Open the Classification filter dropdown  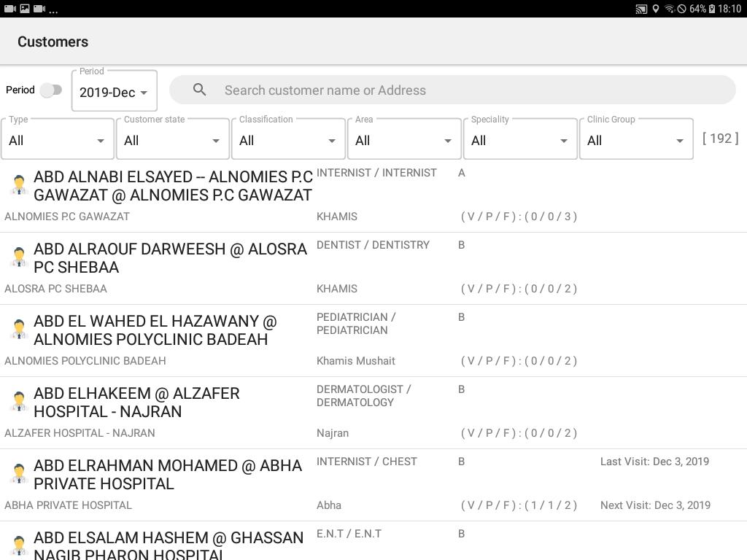288,139
